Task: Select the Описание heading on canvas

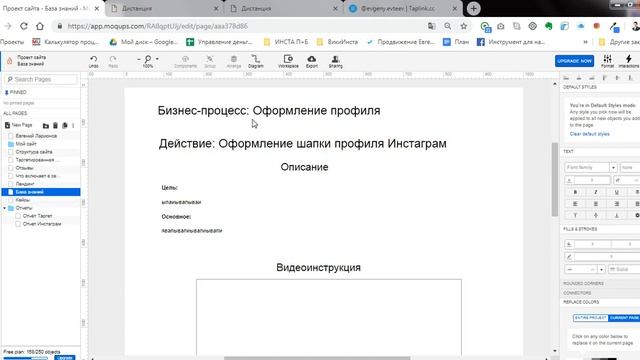Action: pos(304,167)
